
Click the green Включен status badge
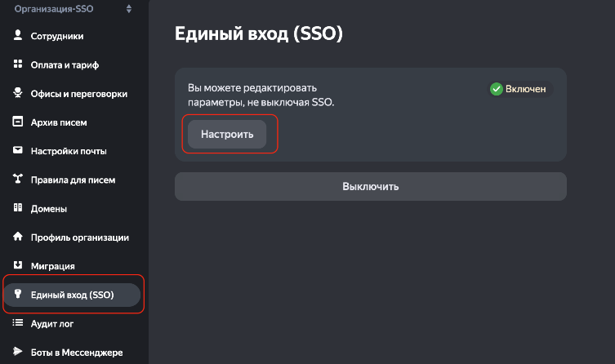pos(520,89)
